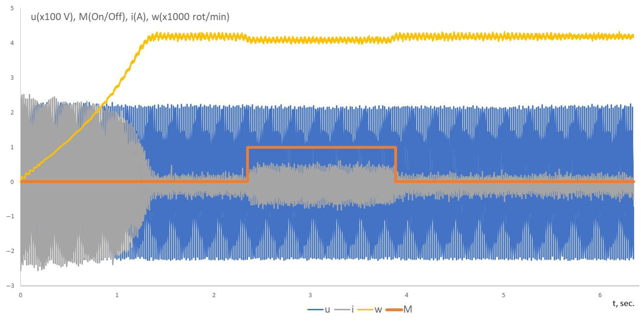
Task: Click the rising edge of the orange M step
Action: (247, 165)
